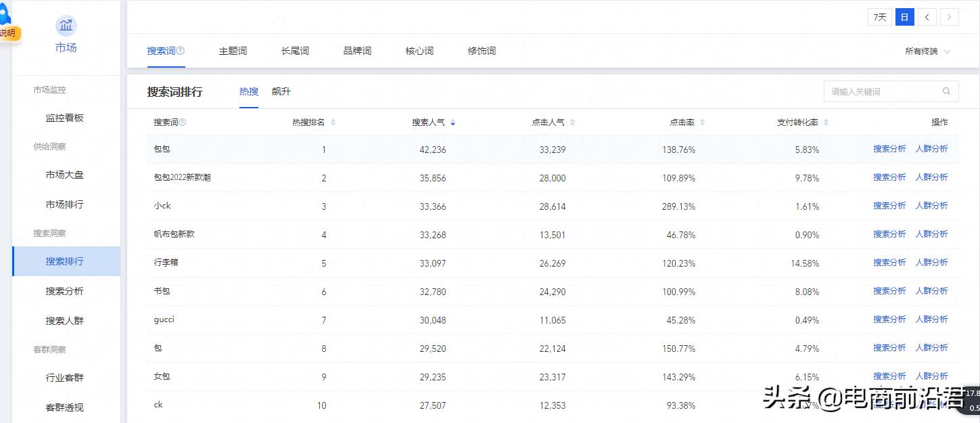Open the 长尾词 tab
This screenshot has height=423, width=980.
coord(295,51)
